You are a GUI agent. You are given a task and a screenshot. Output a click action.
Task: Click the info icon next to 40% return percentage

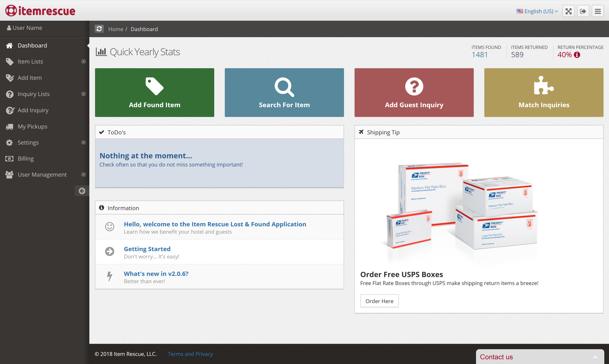[577, 55]
